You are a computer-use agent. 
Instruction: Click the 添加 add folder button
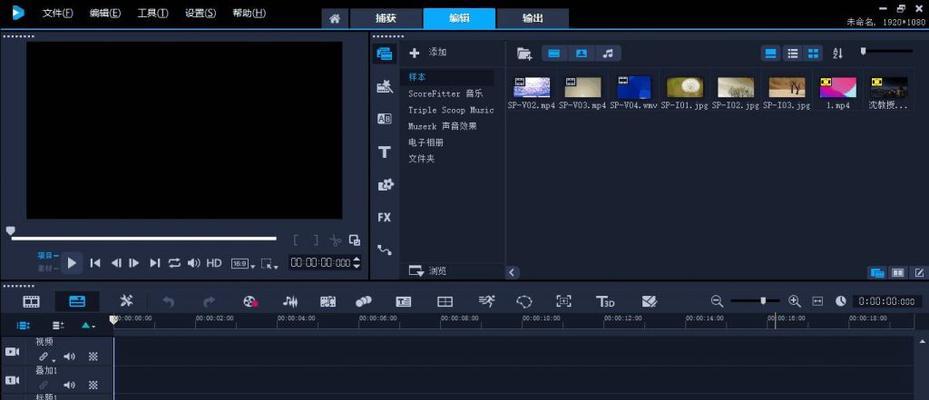tap(428, 53)
